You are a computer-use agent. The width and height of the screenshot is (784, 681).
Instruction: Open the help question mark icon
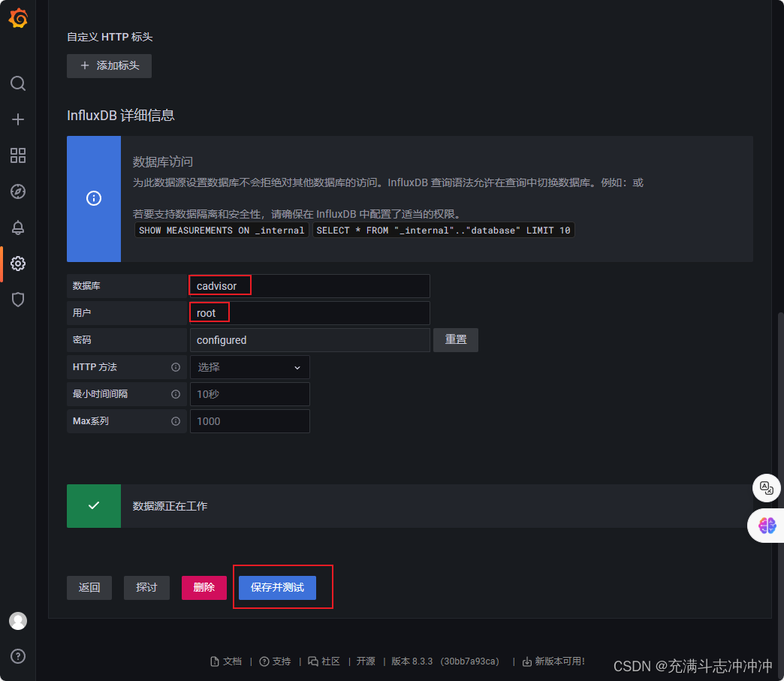coord(18,656)
